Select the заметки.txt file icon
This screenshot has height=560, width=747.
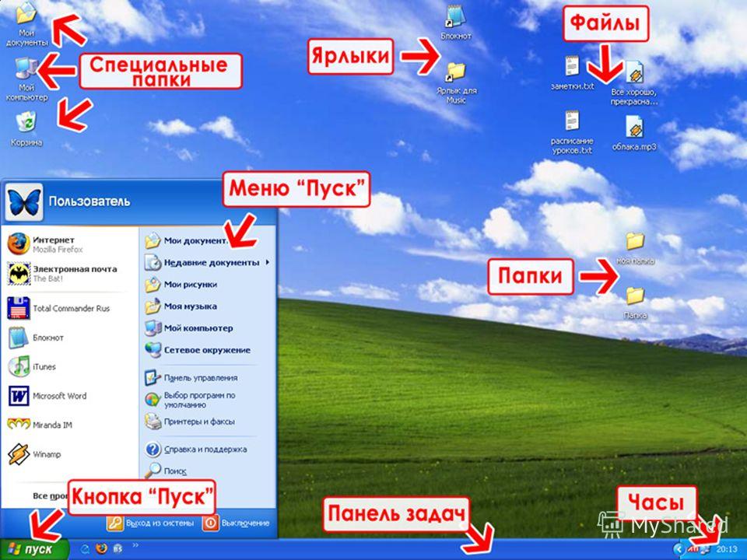click(x=572, y=73)
